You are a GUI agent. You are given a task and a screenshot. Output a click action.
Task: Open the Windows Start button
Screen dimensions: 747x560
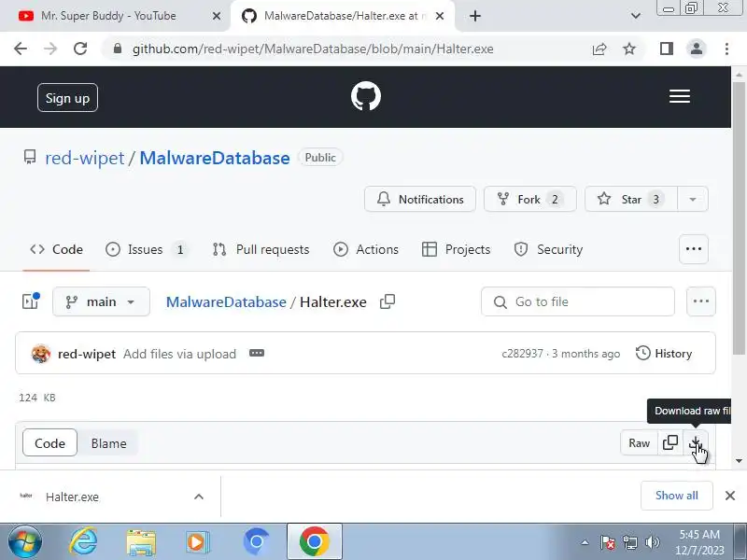click(x=25, y=542)
